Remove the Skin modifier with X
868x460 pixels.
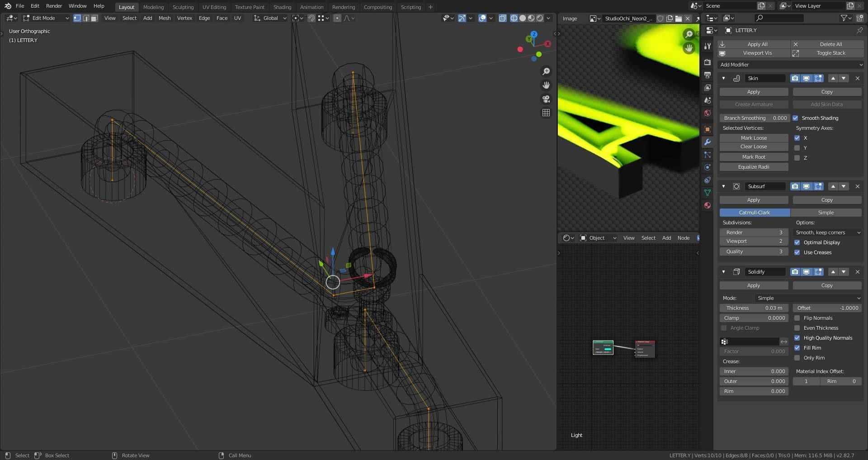[x=857, y=78]
